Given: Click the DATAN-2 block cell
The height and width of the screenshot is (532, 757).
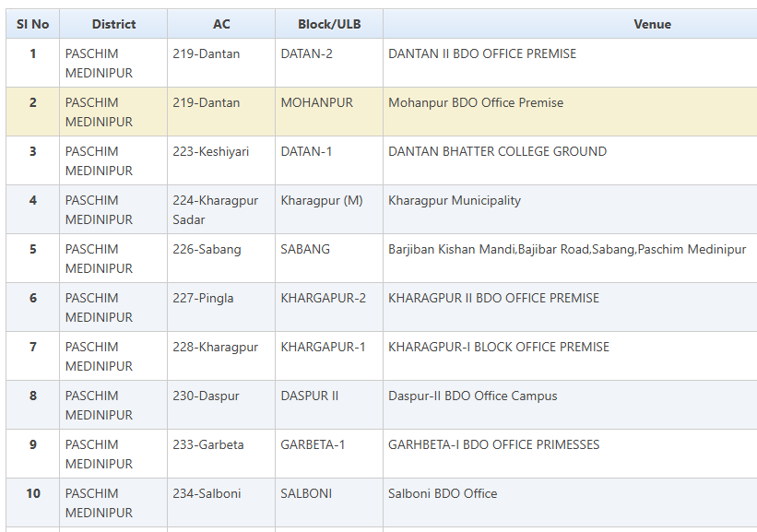Looking at the screenshot, I should click(x=307, y=54).
